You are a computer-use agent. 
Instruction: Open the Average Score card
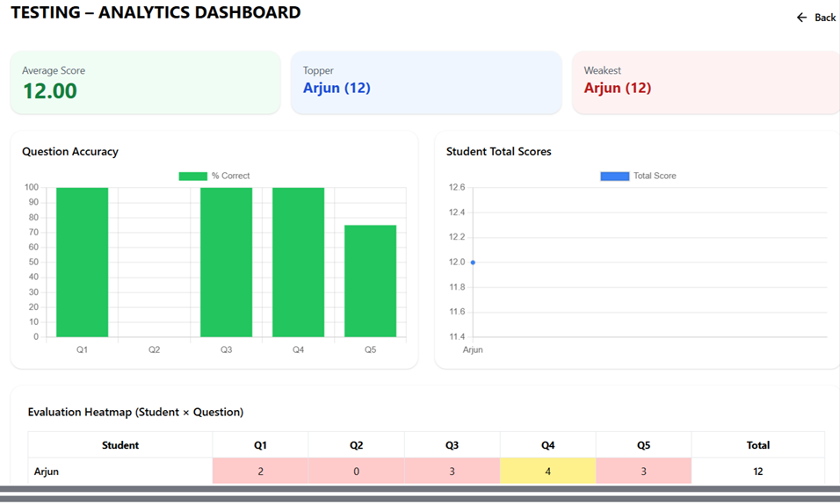[x=145, y=83]
